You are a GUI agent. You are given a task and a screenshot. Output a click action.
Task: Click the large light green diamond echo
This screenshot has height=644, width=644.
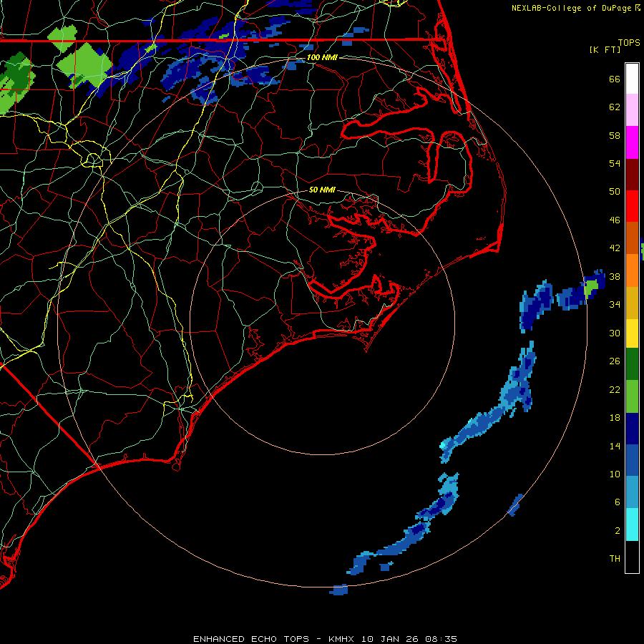click(85, 65)
